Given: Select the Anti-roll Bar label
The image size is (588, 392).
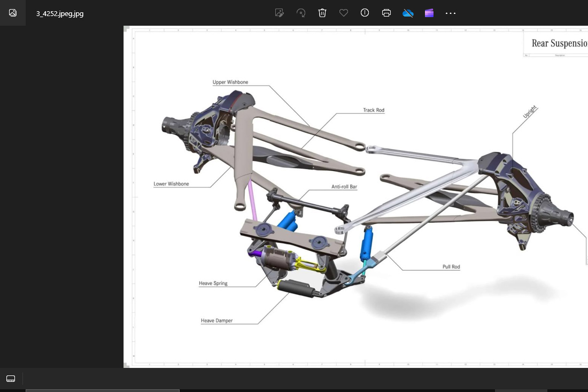Looking at the screenshot, I should pyautogui.click(x=344, y=187).
